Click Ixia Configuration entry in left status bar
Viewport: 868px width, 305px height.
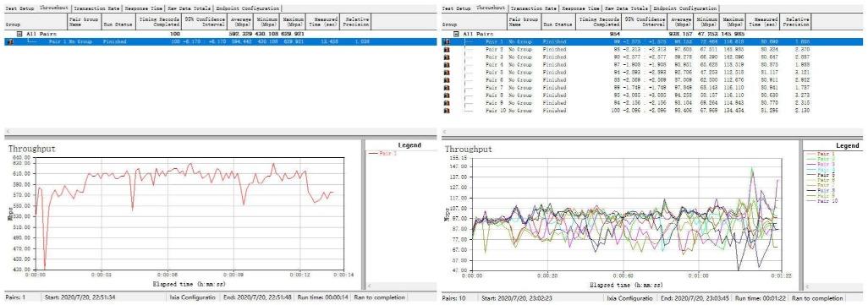(193, 297)
